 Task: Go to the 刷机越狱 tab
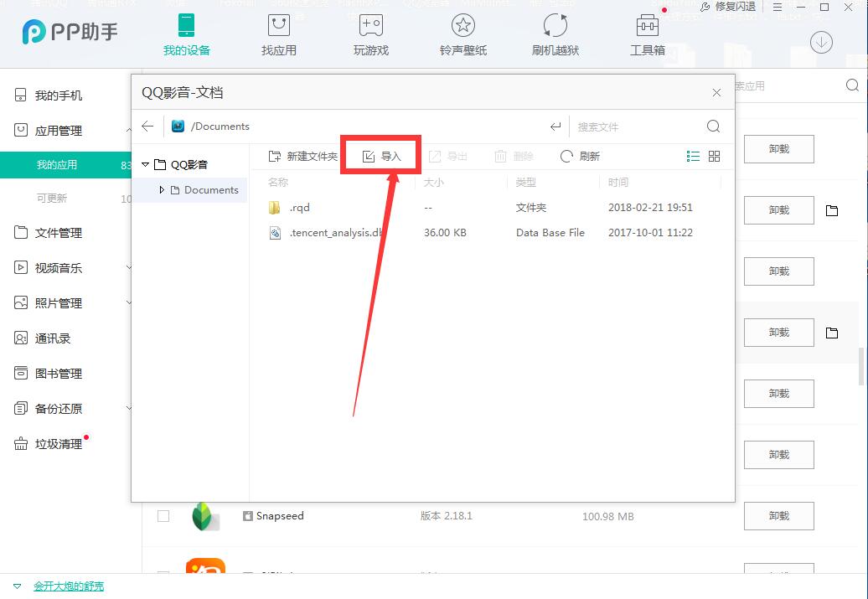pyautogui.click(x=555, y=35)
